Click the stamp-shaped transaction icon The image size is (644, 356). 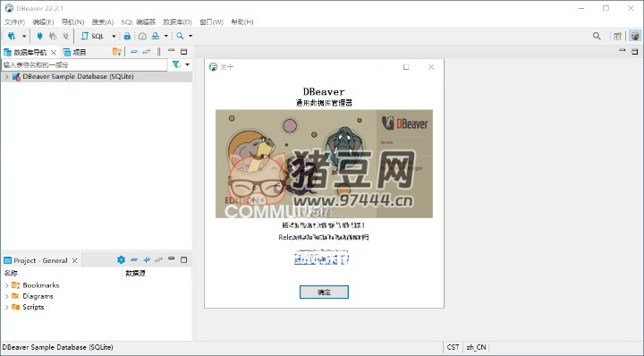156,36
